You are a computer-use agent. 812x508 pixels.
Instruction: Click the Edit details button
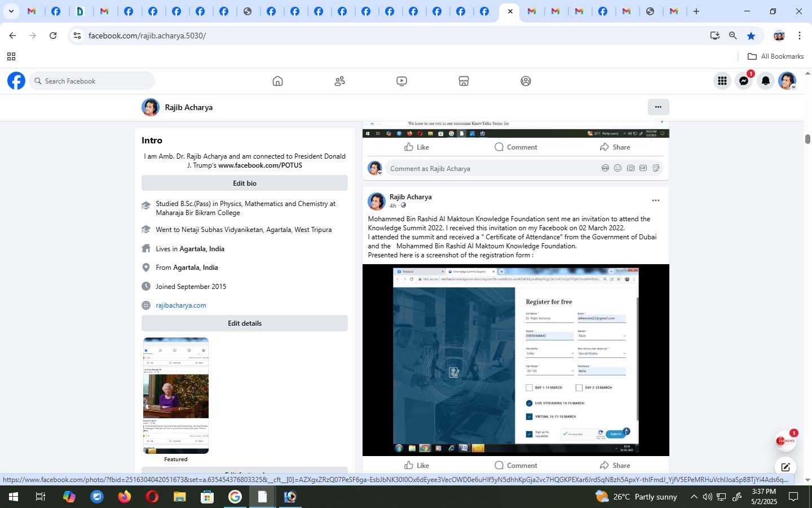[x=245, y=323]
